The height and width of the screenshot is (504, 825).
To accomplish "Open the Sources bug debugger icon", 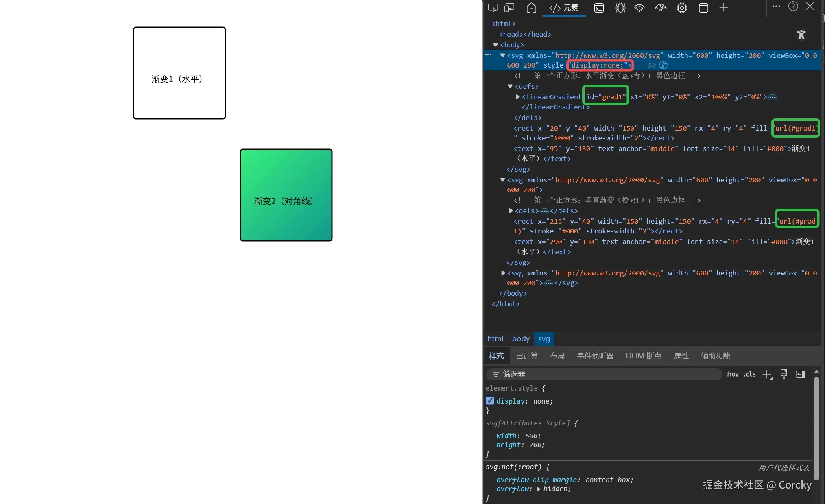I will click(620, 8).
